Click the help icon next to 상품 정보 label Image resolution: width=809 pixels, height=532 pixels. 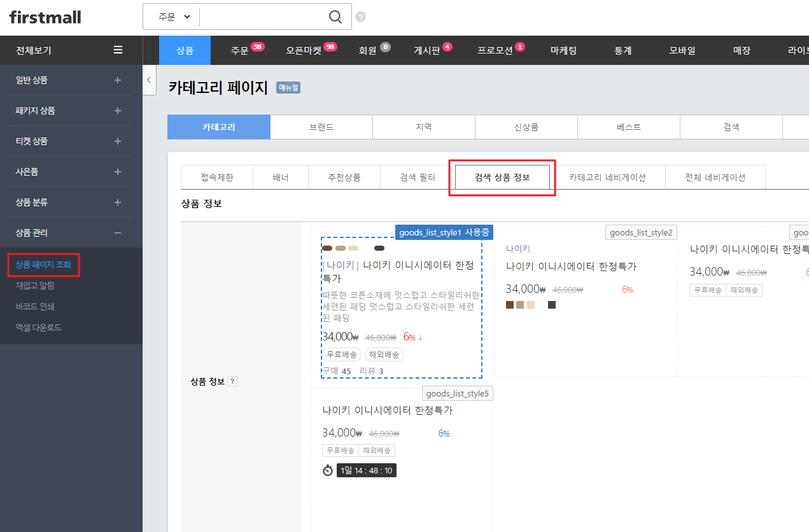point(232,381)
